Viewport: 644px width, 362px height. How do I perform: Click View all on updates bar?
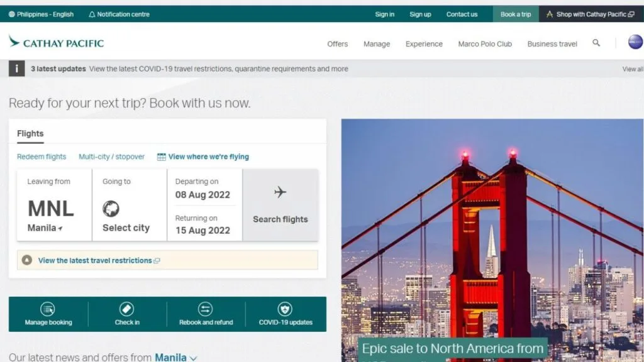pyautogui.click(x=633, y=69)
